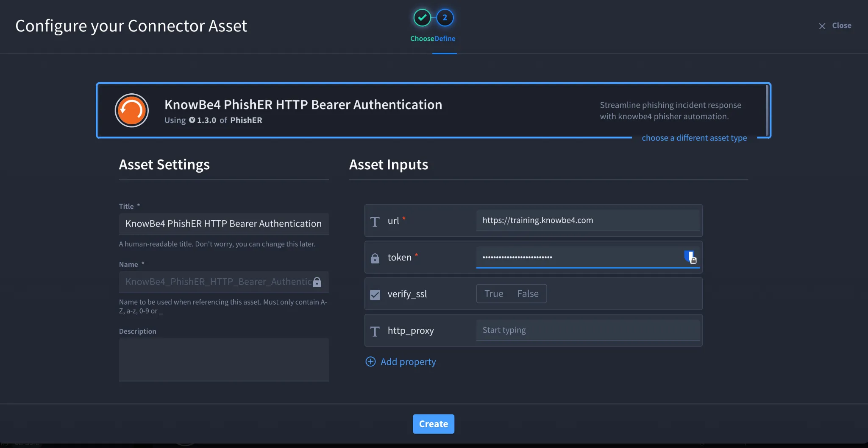
Task: Click the url text type icon
Action: [x=375, y=221]
